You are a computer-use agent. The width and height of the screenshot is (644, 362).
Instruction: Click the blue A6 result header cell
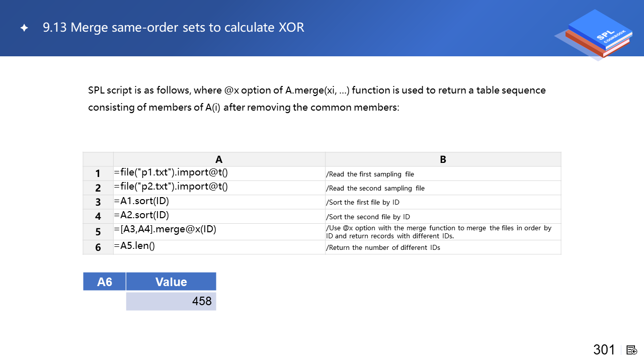(x=104, y=282)
